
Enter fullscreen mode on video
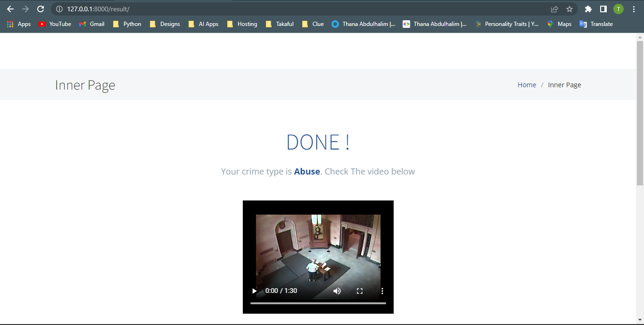360,291
